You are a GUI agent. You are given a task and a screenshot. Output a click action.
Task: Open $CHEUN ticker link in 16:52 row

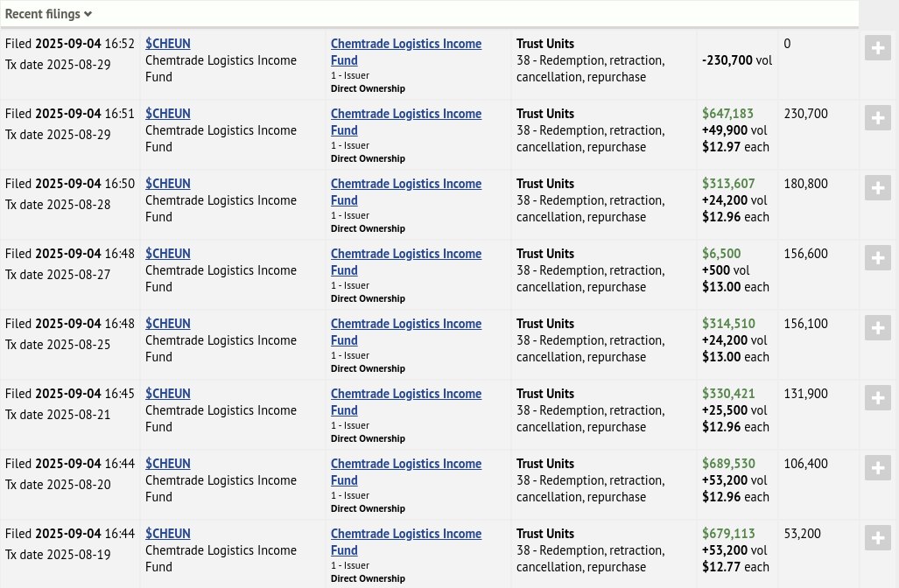coord(167,44)
